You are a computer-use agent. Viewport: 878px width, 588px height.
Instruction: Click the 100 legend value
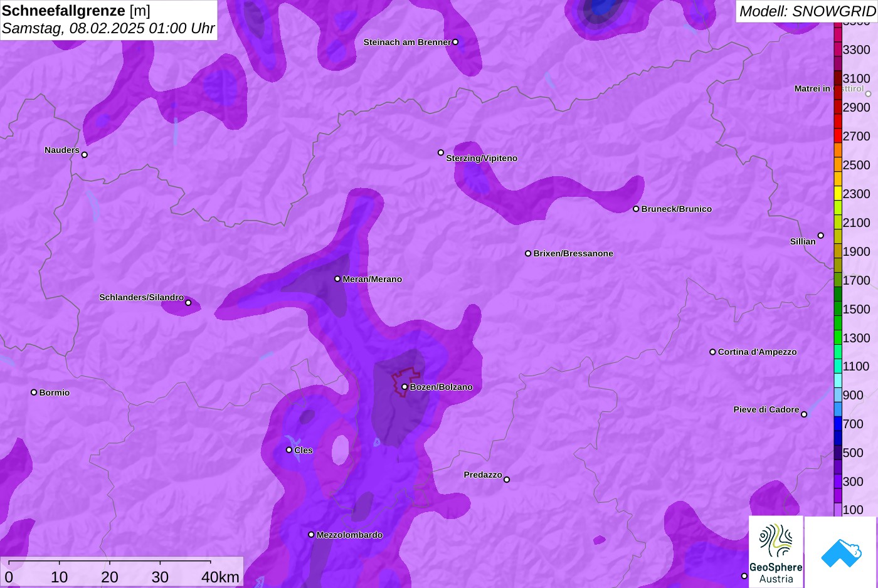click(853, 510)
